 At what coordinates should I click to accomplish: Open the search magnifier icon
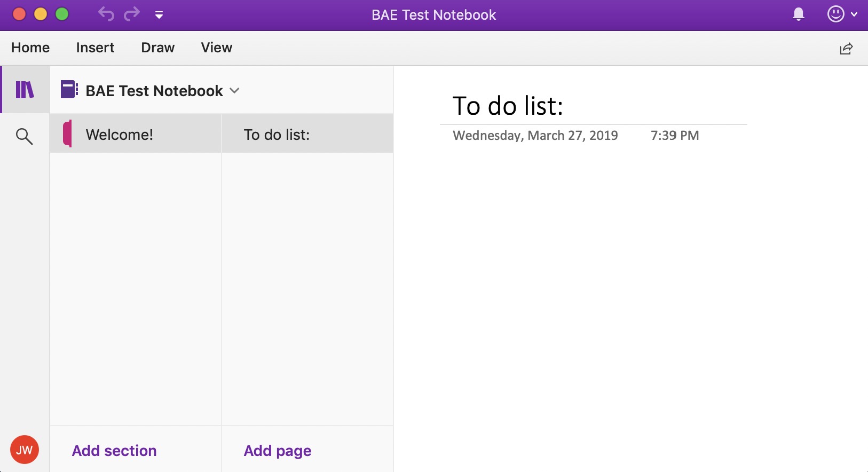24,136
